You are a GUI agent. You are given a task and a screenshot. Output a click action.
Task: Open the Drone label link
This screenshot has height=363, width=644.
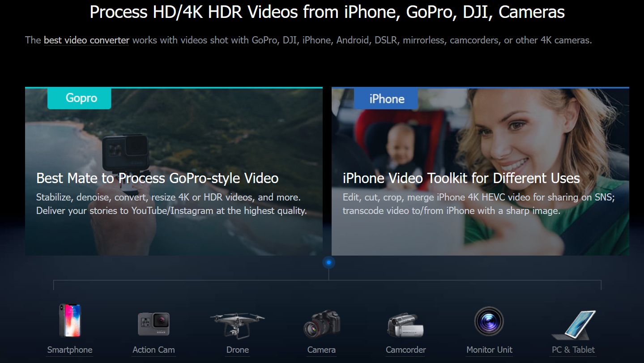pyautogui.click(x=238, y=350)
